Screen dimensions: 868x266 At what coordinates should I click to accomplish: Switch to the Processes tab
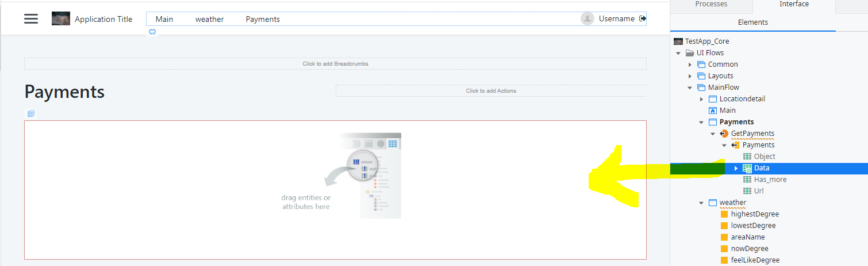tap(711, 4)
